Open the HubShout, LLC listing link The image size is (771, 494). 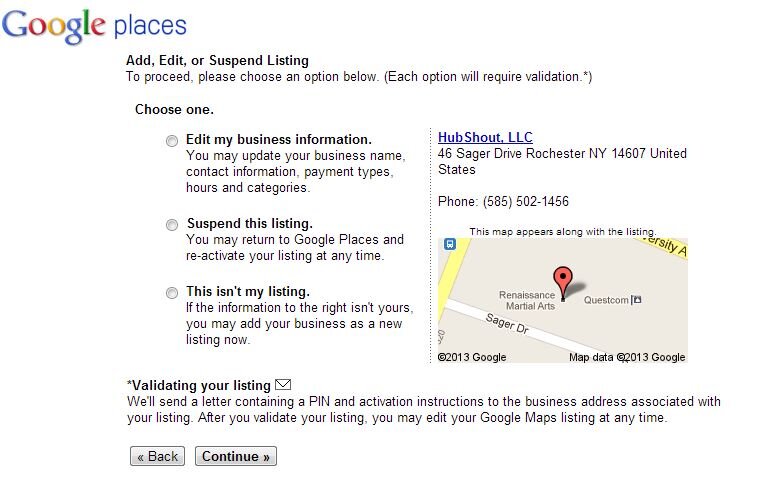(x=485, y=137)
